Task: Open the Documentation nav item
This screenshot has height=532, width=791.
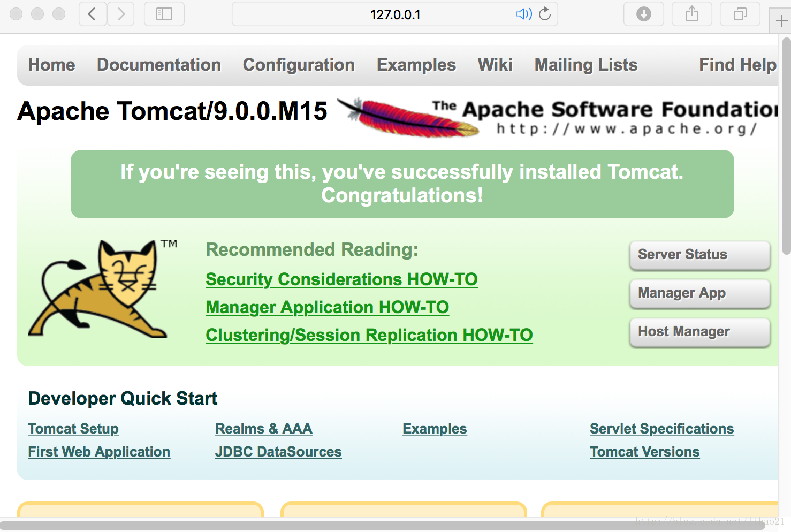Action: [x=159, y=65]
